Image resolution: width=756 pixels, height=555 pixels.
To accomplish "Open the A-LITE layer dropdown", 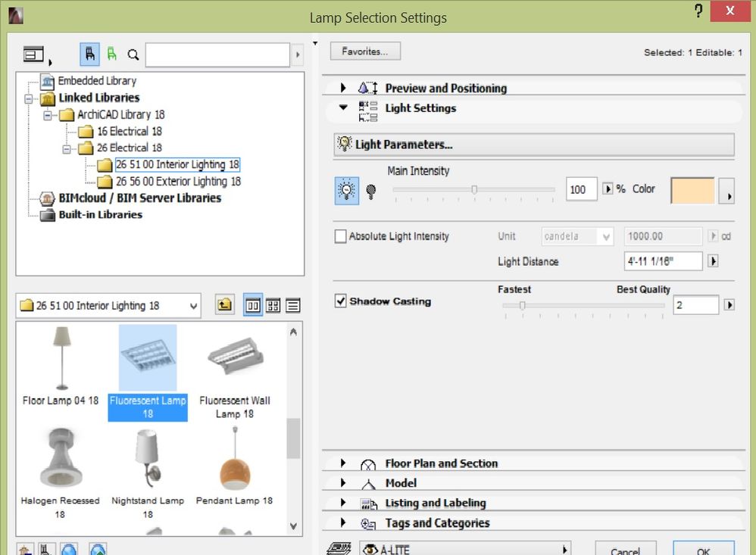I will pos(564,549).
